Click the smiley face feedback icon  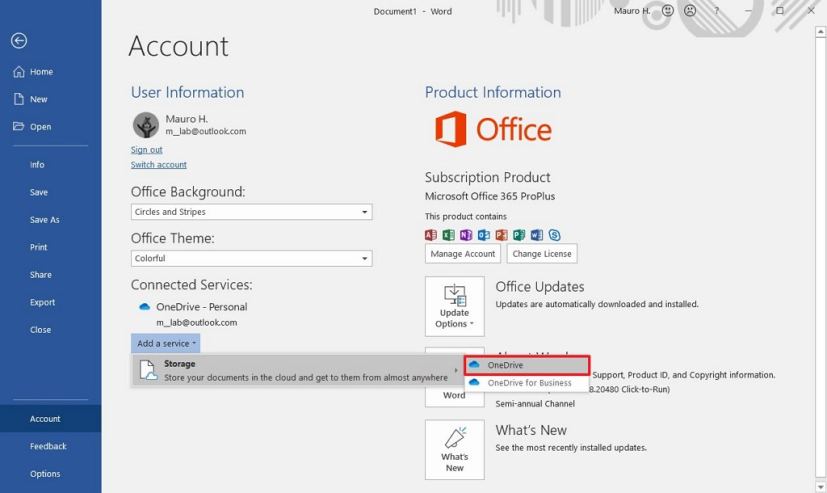pos(668,11)
